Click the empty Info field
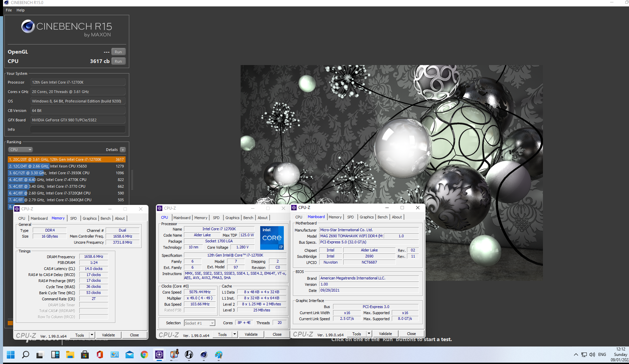 pos(78,129)
